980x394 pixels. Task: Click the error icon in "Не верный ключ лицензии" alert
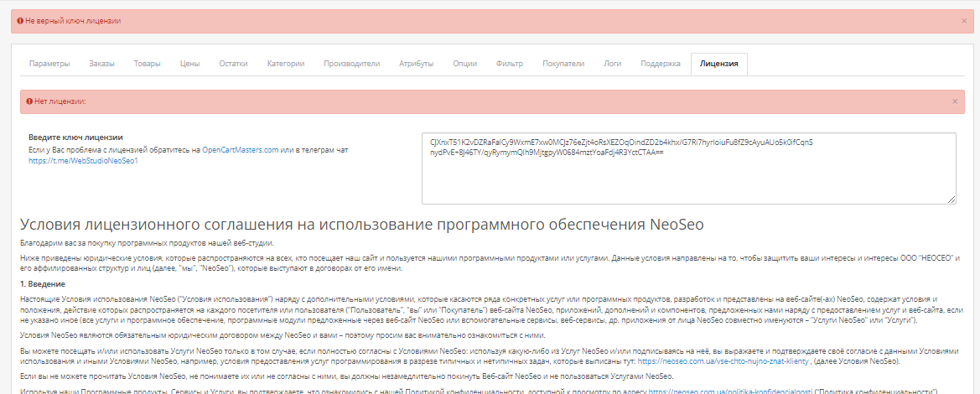pos(20,21)
